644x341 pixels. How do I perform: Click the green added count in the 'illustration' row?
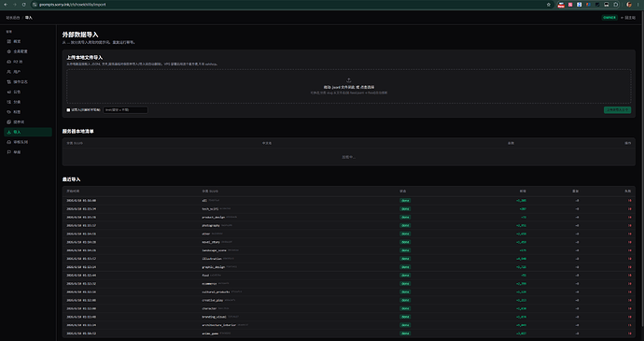[x=521, y=259]
